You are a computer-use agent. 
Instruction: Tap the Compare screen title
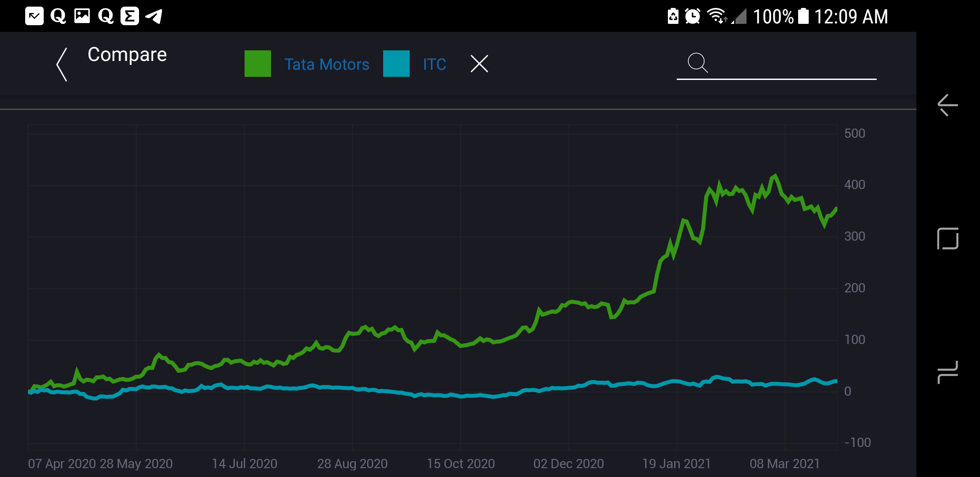pos(127,54)
